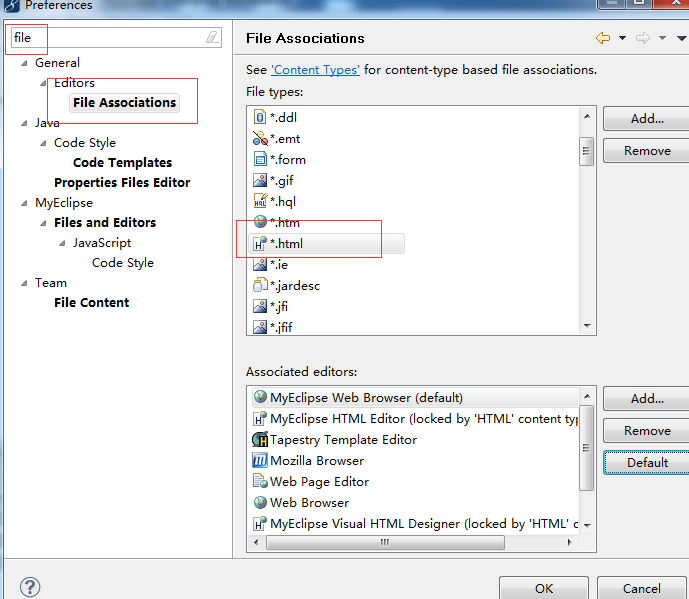This screenshot has height=599, width=689.
Task: Click the MyEclipse HTML Editor icon
Action: (x=260, y=418)
